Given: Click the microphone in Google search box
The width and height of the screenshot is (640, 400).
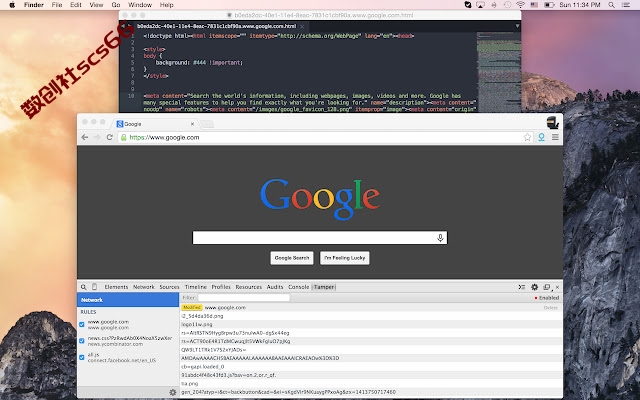Looking at the screenshot, I should tap(440, 238).
